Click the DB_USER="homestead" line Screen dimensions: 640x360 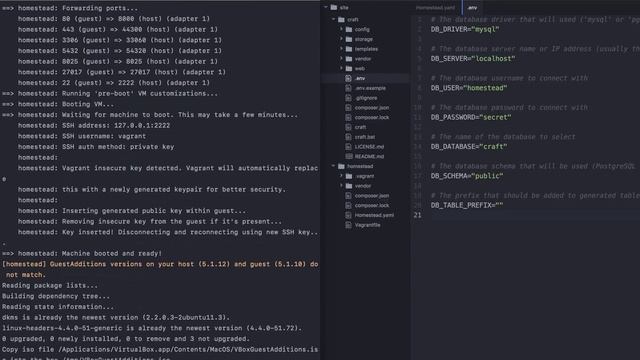tap(469, 88)
